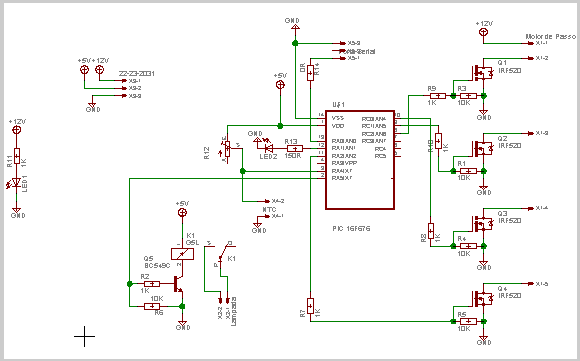This screenshot has width=580, height=361.
Task: Select the 22-23-2031 connector label
Action: pos(136,74)
